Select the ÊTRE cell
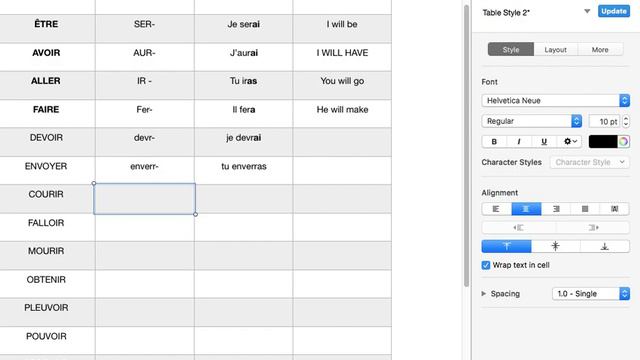The width and height of the screenshot is (640, 360). click(46, 28)
